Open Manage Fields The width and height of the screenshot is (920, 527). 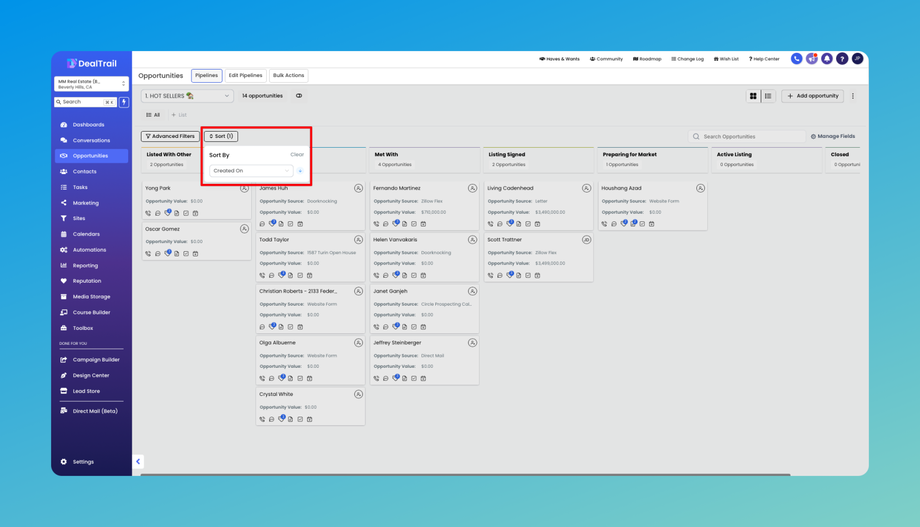click(x=833, y=136)
